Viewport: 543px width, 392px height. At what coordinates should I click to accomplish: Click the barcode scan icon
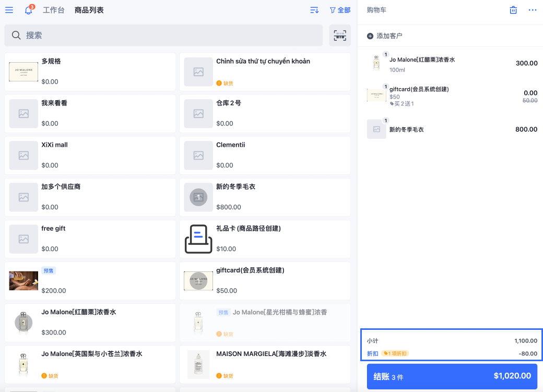[x=340, y=35]
